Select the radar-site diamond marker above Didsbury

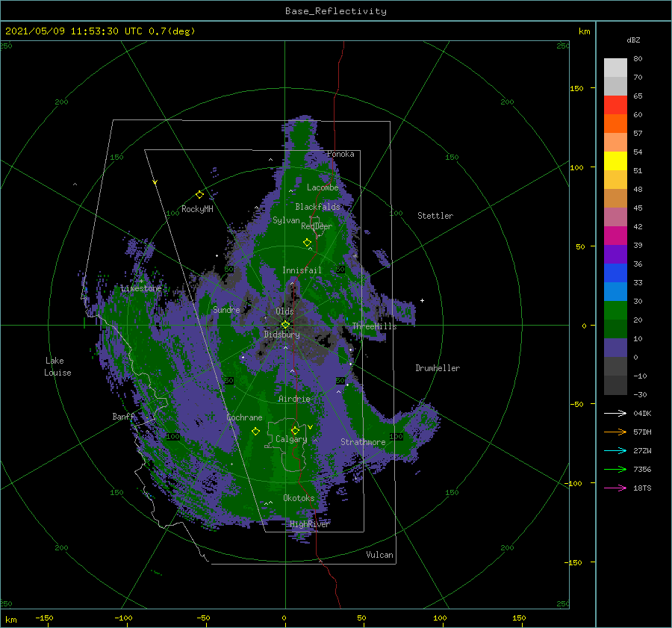[285, 325]
